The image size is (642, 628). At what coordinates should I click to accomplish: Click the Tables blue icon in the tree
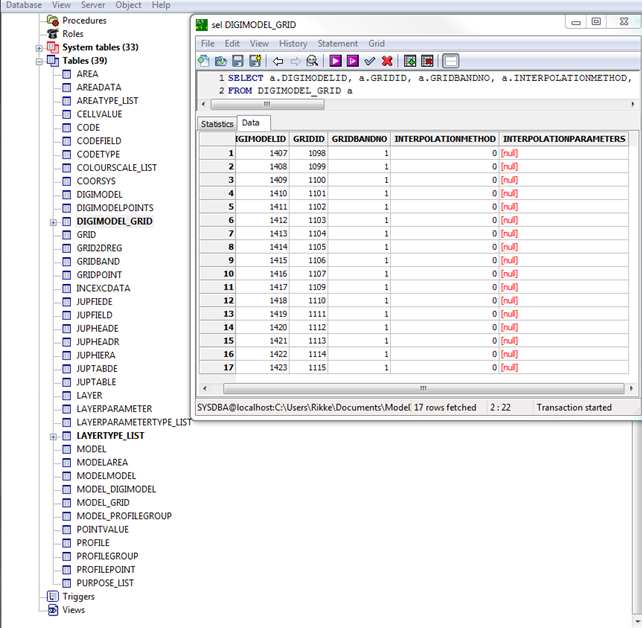coord(53,61)
